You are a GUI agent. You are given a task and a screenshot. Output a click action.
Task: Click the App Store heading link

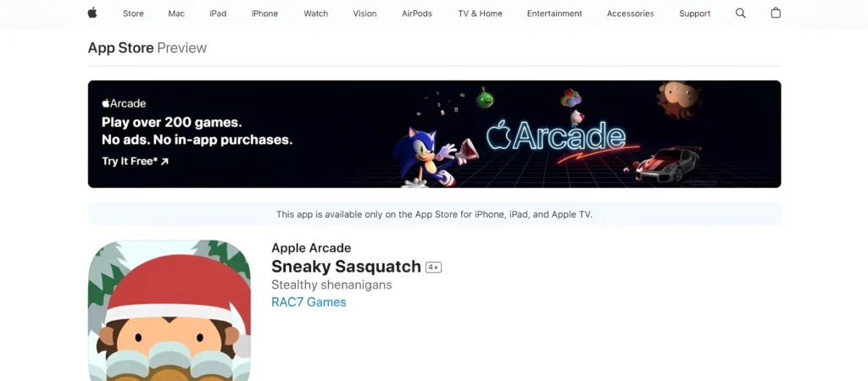pyautogui.click(x=120, y=48)
